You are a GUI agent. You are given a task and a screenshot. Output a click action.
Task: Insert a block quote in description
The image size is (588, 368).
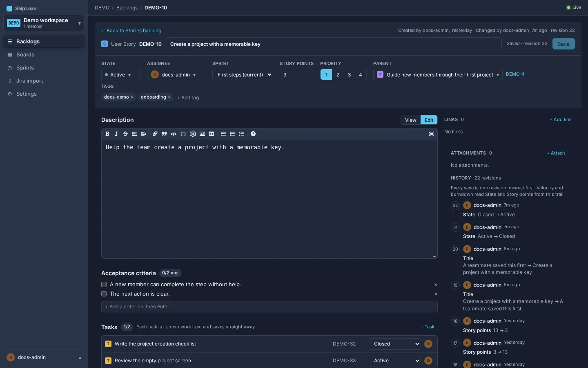[164, 134]
